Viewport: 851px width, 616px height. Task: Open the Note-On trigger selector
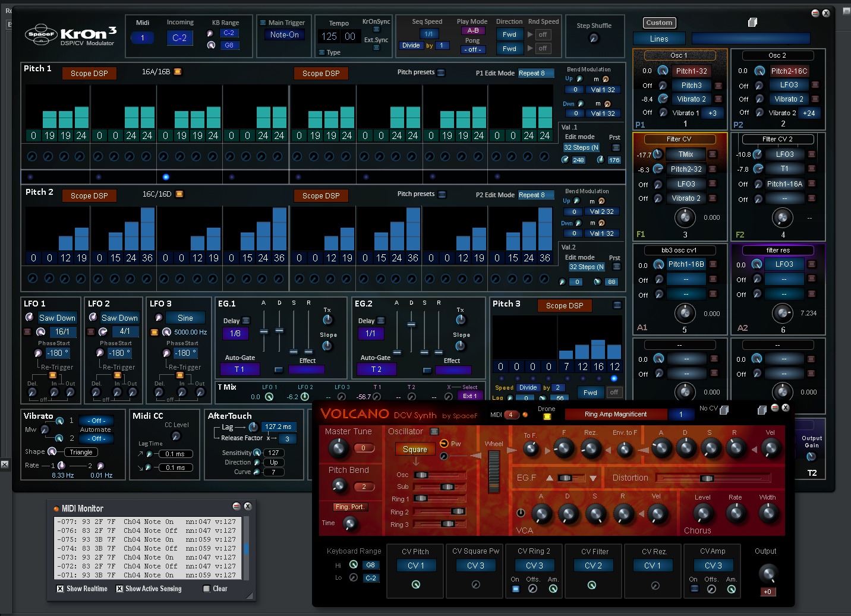pos(285,35)
